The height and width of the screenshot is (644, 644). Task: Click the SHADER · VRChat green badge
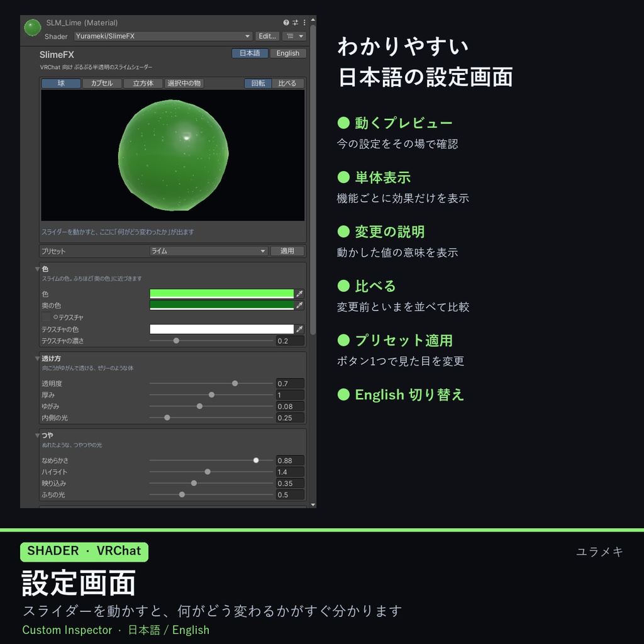pos(84,552)
